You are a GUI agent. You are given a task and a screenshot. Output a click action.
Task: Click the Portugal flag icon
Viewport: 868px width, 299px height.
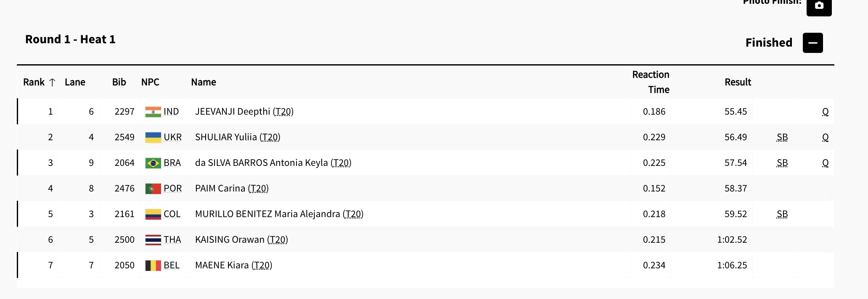point(153,189)
